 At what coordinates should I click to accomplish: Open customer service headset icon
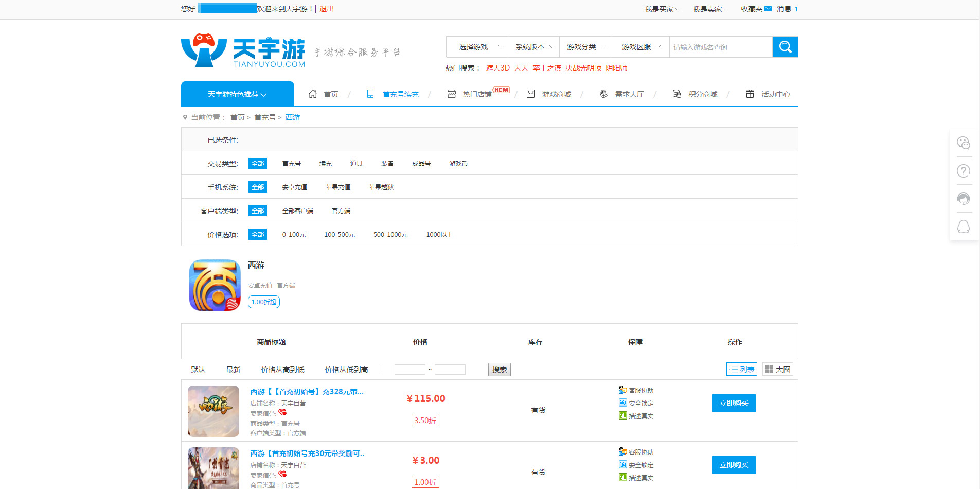[964, 199]
